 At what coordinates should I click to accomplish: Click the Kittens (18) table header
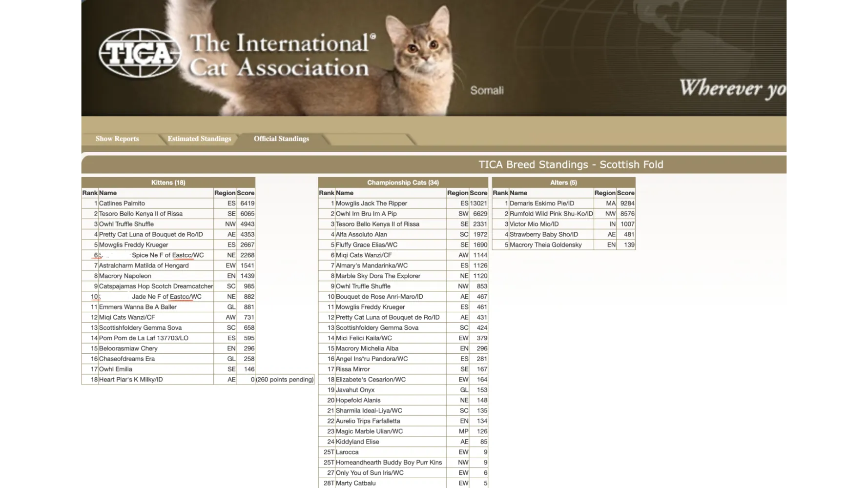(x=168, y=183)
